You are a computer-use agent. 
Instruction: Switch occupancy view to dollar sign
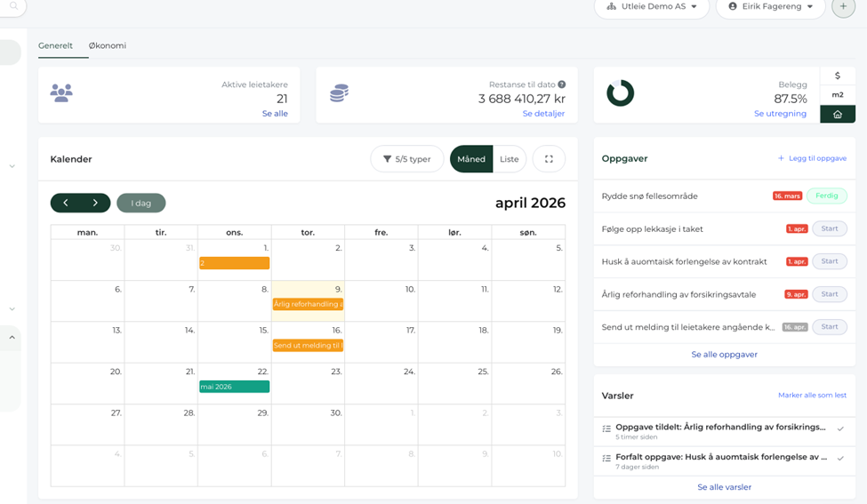(x=838, y=76)
